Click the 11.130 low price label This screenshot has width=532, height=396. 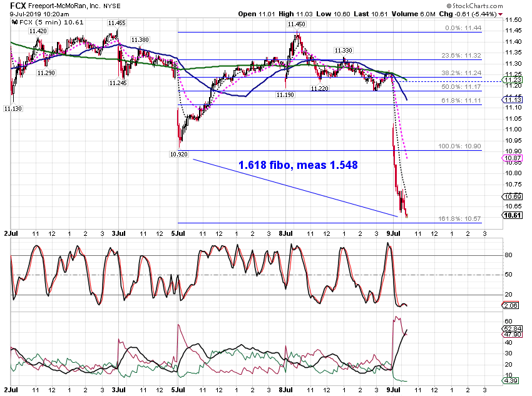point(13,109)
